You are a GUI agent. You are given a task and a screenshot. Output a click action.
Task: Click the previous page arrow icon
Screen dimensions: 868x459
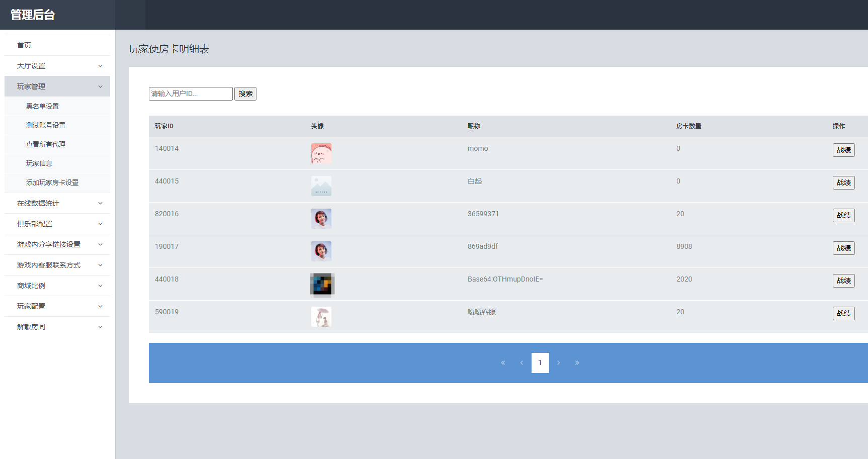(x=522, y=362)
